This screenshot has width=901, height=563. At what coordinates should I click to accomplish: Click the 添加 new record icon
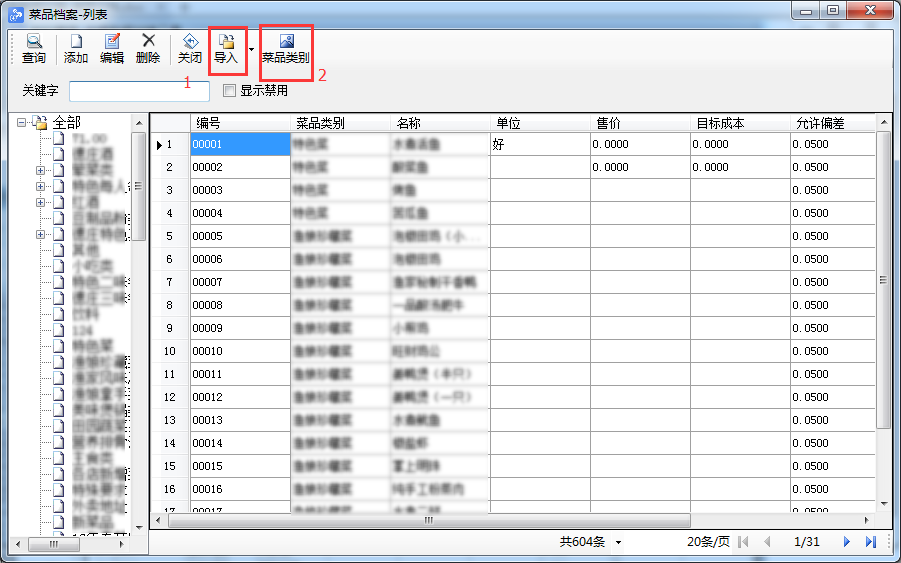point(76,49)
